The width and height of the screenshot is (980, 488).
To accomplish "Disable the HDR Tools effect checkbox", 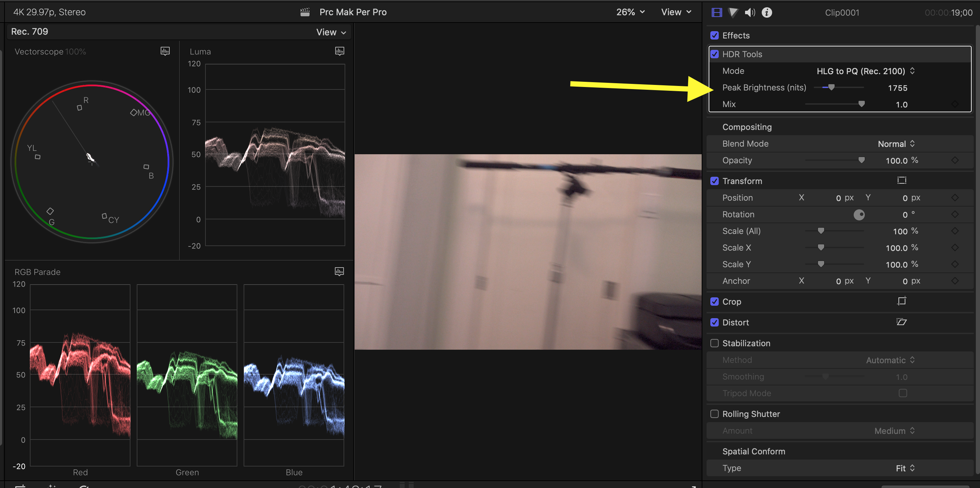I will coord(715,54).
